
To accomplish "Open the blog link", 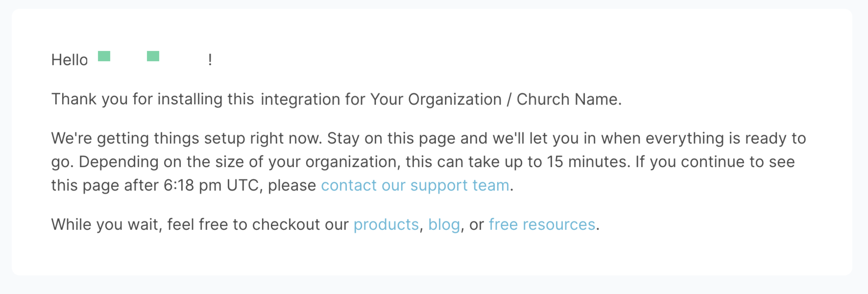I will tap(444, 225).
